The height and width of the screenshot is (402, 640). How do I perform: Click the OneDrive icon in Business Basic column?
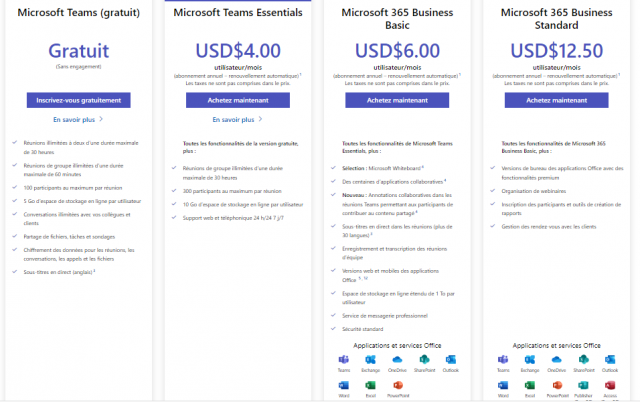(x=397, y=360)
